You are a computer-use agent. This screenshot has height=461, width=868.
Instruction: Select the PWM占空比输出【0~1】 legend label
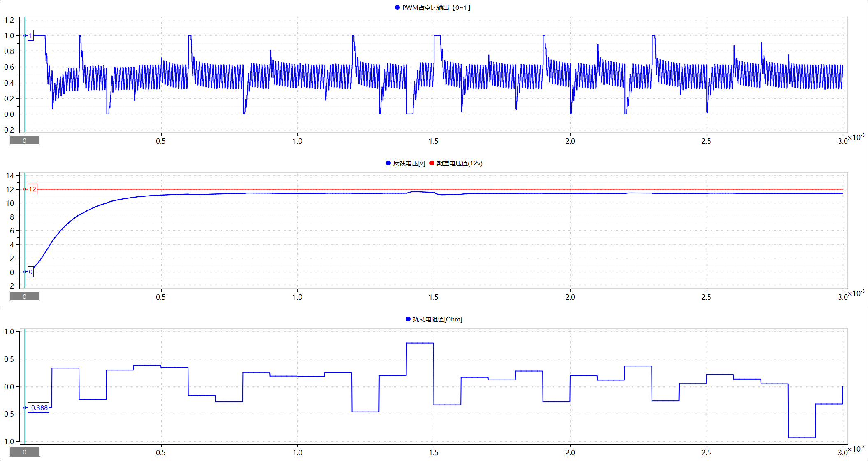click(x=437, y=7)
